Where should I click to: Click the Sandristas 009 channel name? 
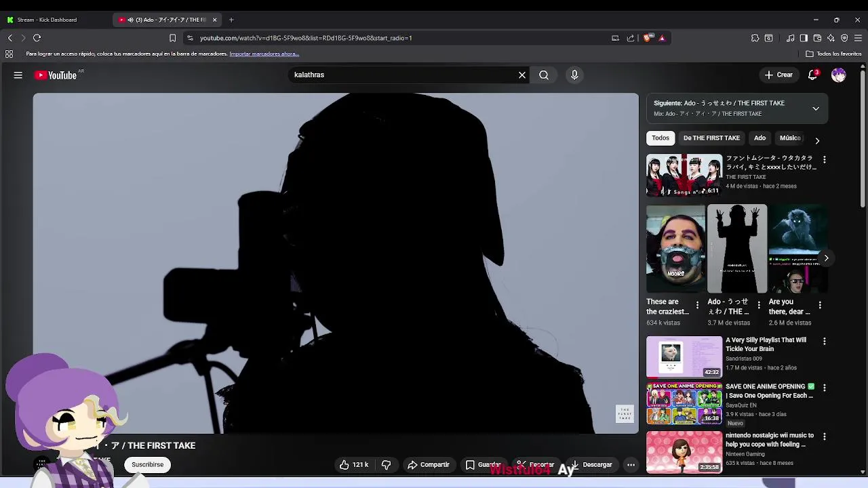pos(744,359)
